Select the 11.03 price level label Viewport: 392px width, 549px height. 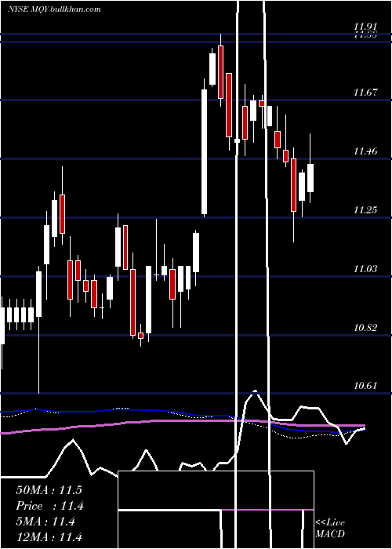pyautogui.click(x=365, y=269)
